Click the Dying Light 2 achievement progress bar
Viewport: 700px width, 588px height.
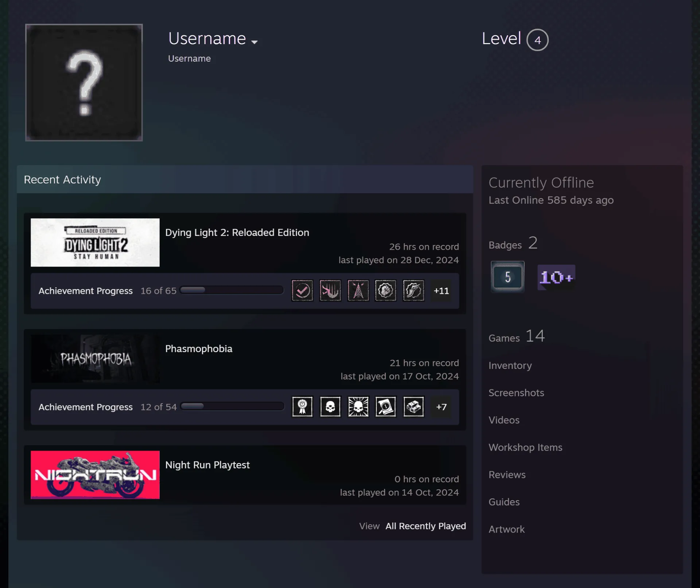coord(232,290)
